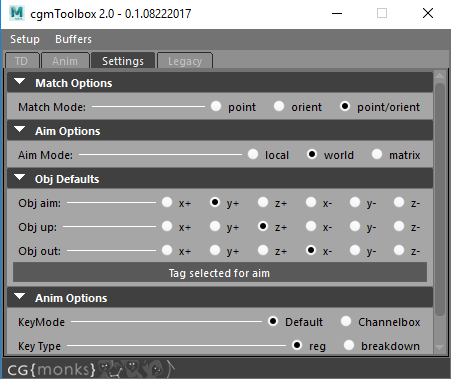
Task: Choose y- for Obj aim
Action: (355, 202)
